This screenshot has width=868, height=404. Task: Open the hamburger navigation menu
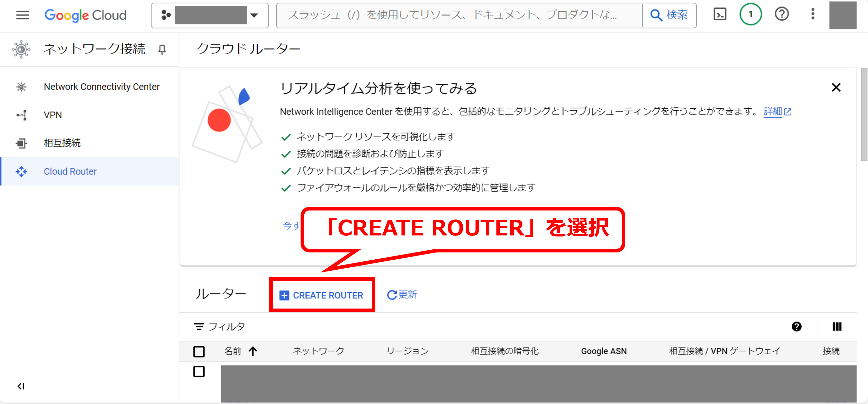(x=22, y=15)
